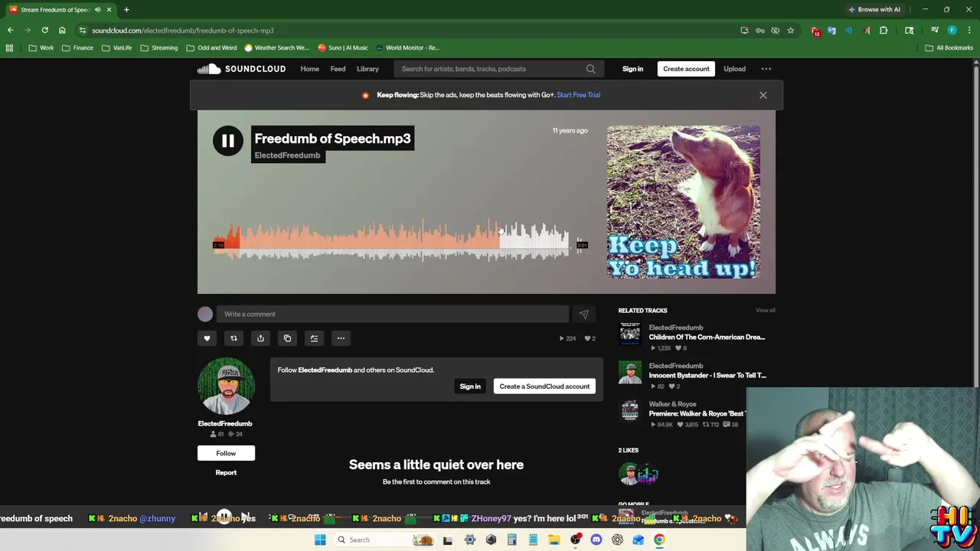Copy the track link with the copy icon
Screen dimensions: 980x551
point(287,338)
